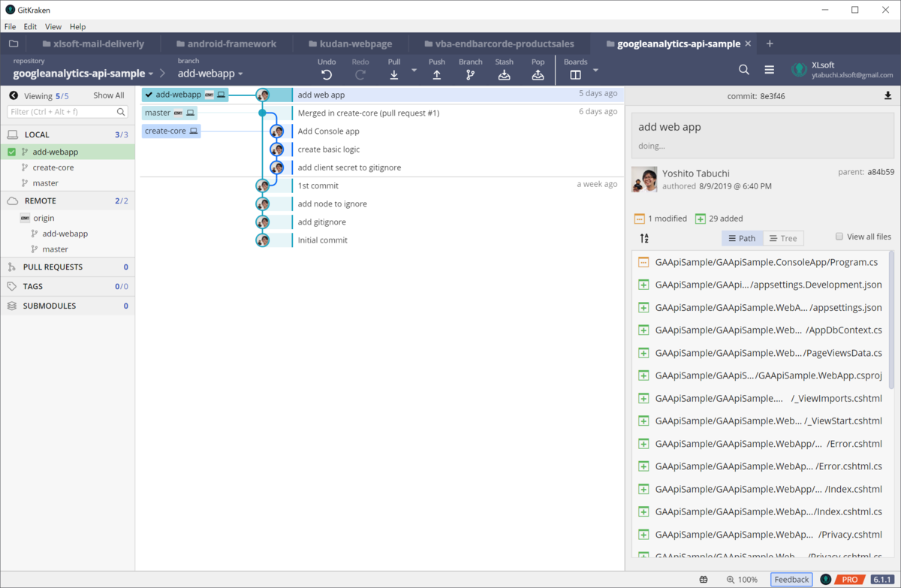Toggle file sort order icon
Screen dimensions: 901x588
[x=644, y=238]
